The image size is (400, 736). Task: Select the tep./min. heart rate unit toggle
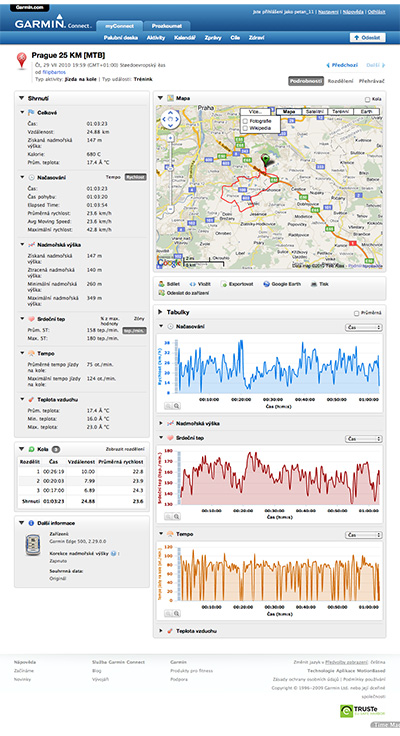pyautogui.click(x=134, y=330)
